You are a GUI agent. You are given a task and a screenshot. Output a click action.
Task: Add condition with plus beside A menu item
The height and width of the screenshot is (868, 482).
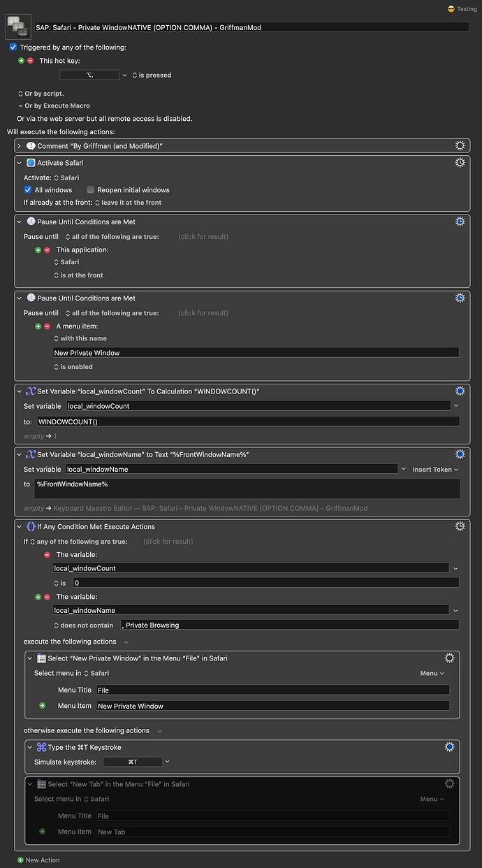[x=38, y=326]
